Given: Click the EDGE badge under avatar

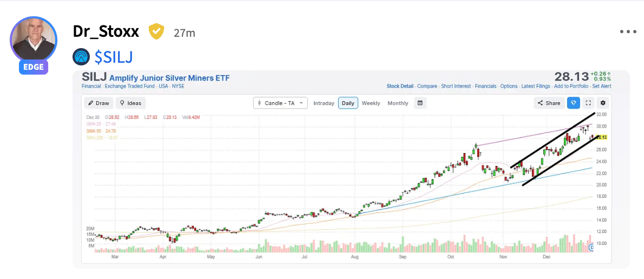Looking at the screenshot, I should [33, 68].
